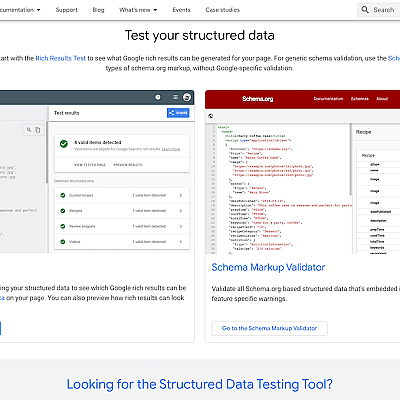Screen dimensions: 400x400
Task: Click the Schema.org logo in the red header
Action: click(x=258, y=99)
